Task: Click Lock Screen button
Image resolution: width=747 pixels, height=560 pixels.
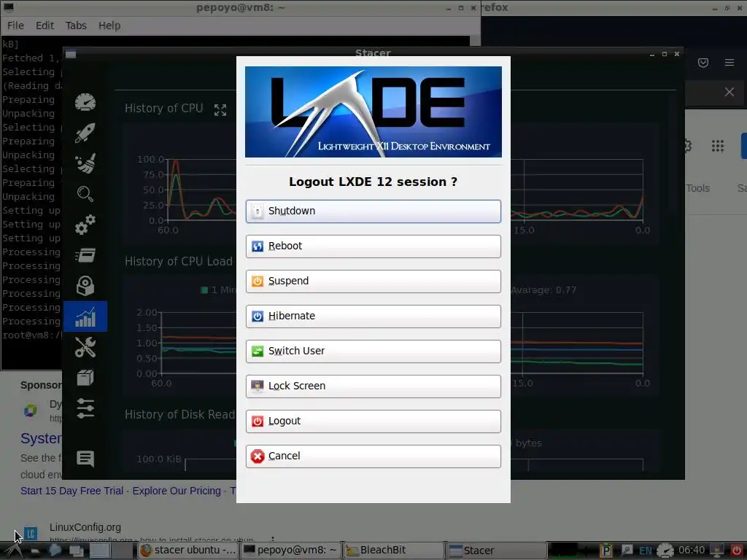Action: 373,386
